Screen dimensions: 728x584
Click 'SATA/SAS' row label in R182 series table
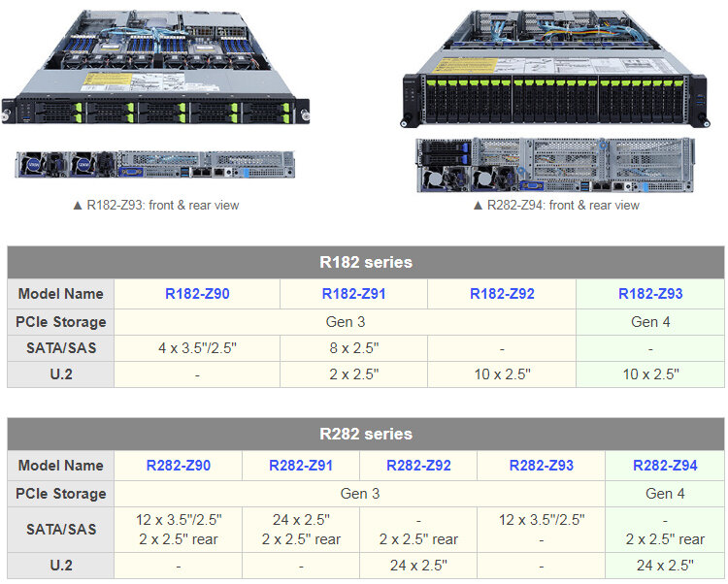(61, 348)
